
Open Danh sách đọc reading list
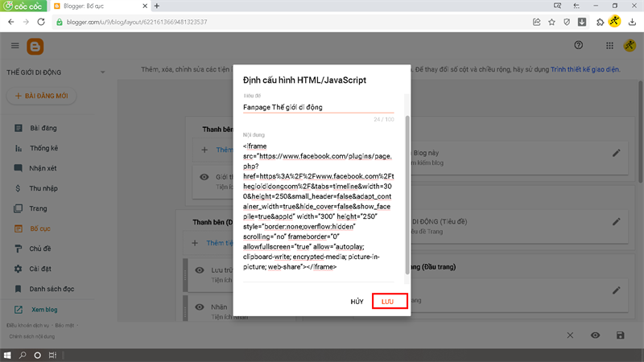52,289
